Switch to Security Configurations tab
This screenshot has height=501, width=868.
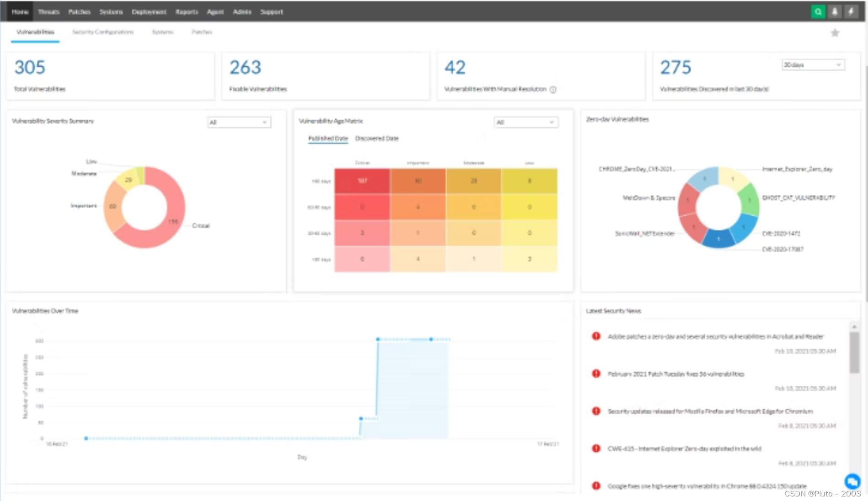[103, 32]
